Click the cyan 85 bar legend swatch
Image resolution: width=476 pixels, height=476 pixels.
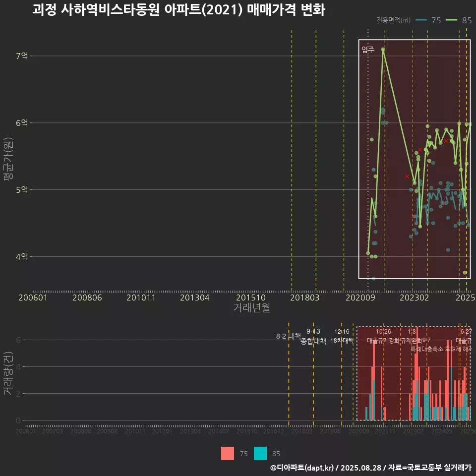(260, 453)
